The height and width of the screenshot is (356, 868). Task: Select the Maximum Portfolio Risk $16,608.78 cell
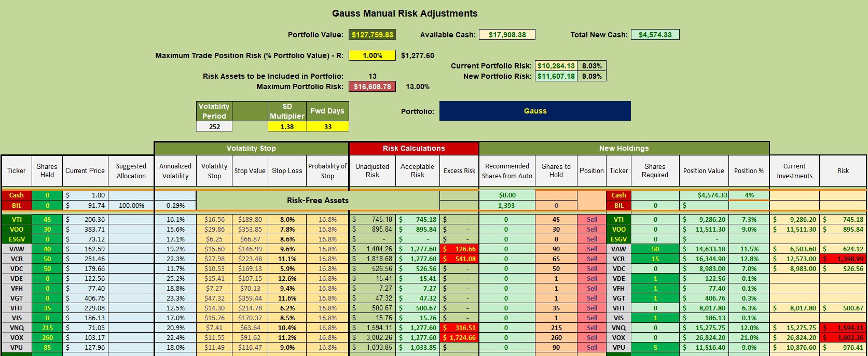pos(372,87)
